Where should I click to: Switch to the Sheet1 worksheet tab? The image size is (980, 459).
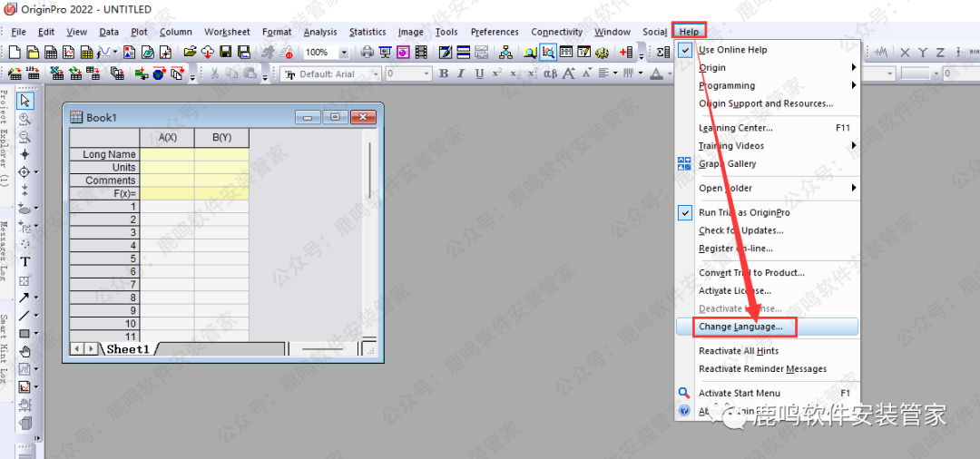(127, 349)
